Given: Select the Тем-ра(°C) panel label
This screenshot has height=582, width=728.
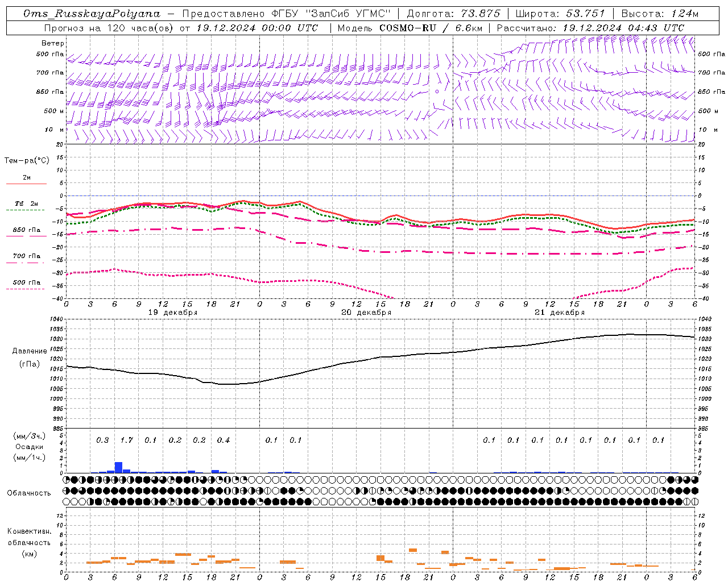Looking at the screenshot, I should (27, 161).
